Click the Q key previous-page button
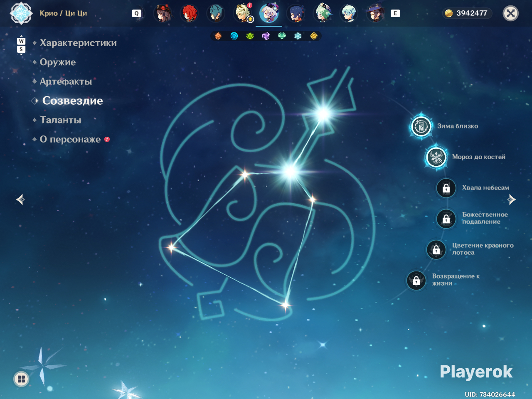532x399 pixels. click(136, 13)
